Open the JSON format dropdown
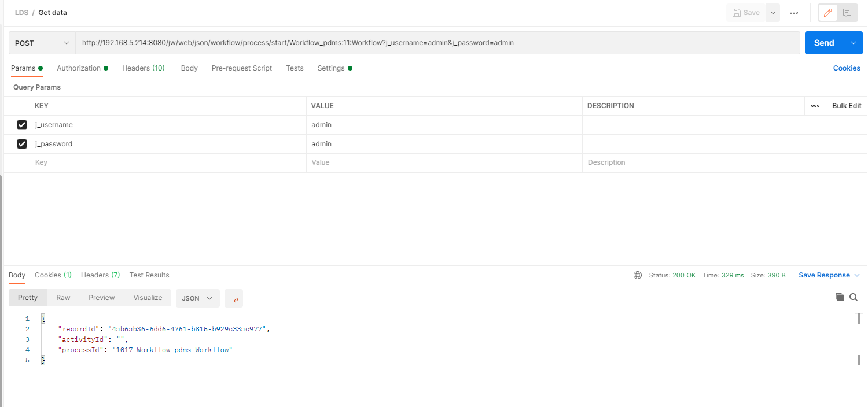Screen dimensions: 868x407 tap(197, 298)
